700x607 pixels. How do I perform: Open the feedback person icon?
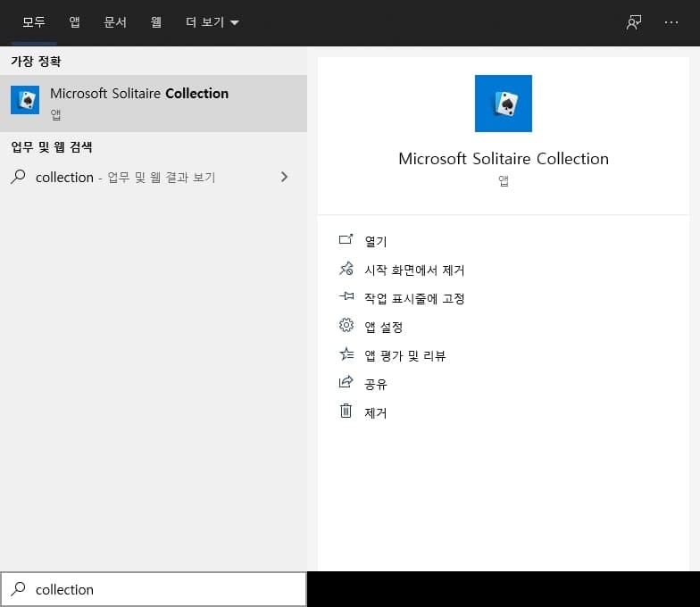(634, 21)
